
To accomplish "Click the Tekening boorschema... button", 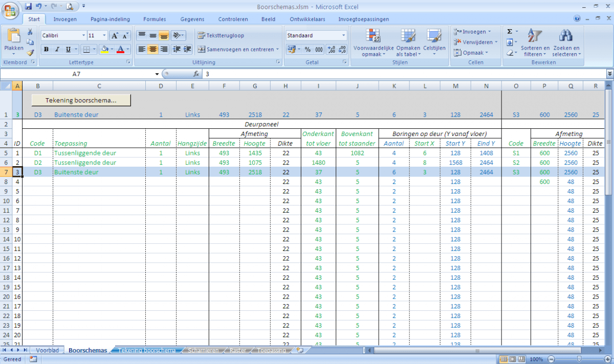I will 81,100.
